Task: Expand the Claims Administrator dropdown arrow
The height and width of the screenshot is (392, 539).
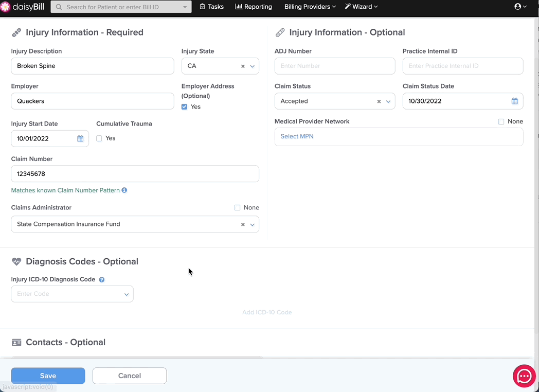Action: [x=253, y=224]
